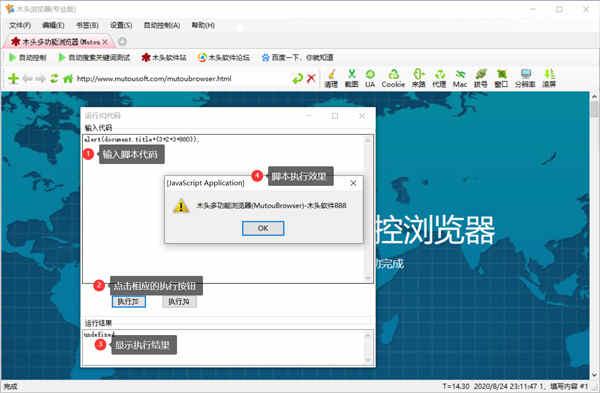The width and height of the screenshot is (600, 393).
Task: Close the JavaScript Application alert dialog
Action: click(353, 183)
